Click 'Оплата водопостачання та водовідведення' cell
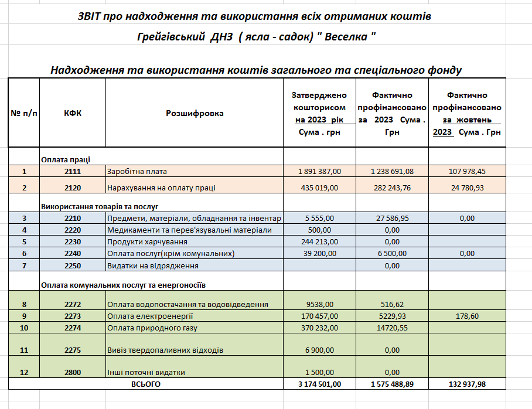 (195, 300)
